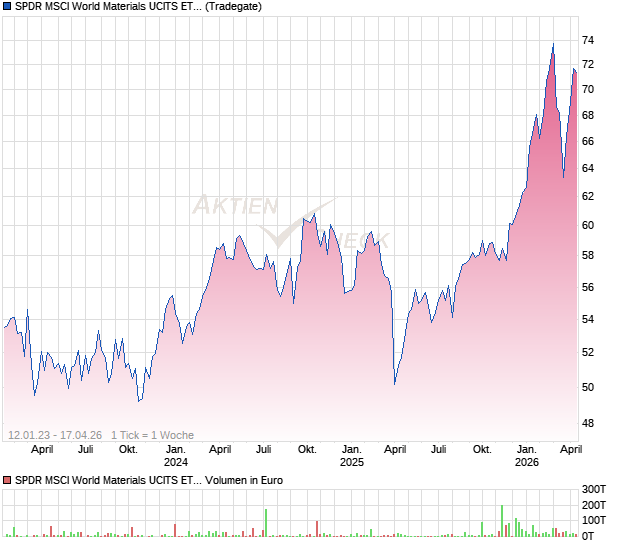The image size is (620, 546).
Task: Click the blue legend square beside the SPDR title
Action: tap(8, 7)
